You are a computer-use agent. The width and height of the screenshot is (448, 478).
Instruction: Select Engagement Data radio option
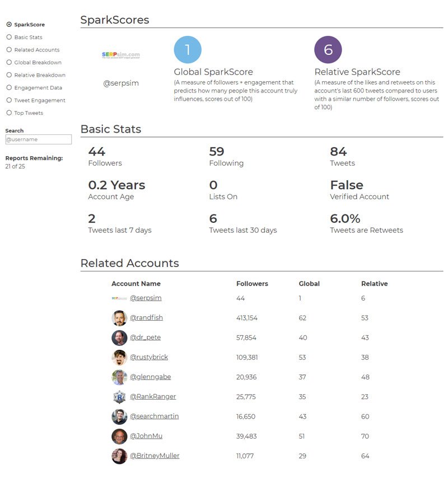pyautogui.click(x=9, y=87)
